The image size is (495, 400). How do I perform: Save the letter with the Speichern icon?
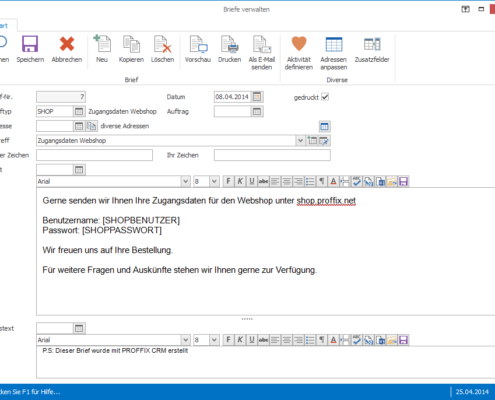click(x=30, y=49)
